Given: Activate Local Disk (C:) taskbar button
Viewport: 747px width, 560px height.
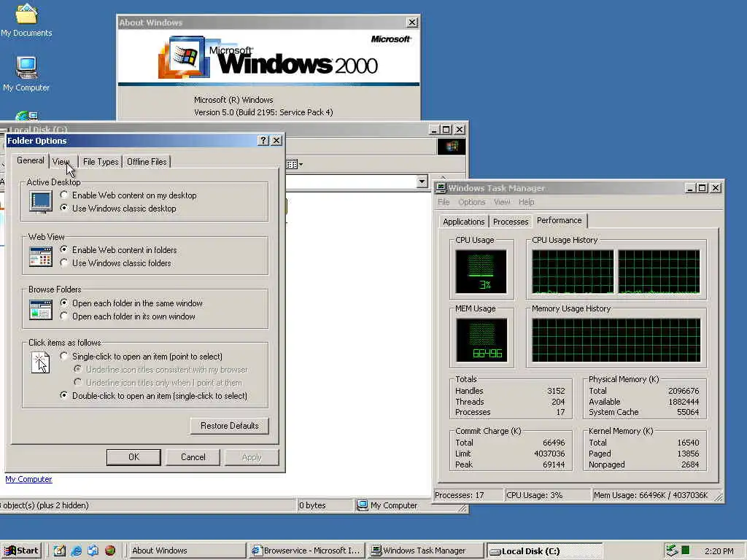Looking at the screenshot, I should (x=544, y=551).
